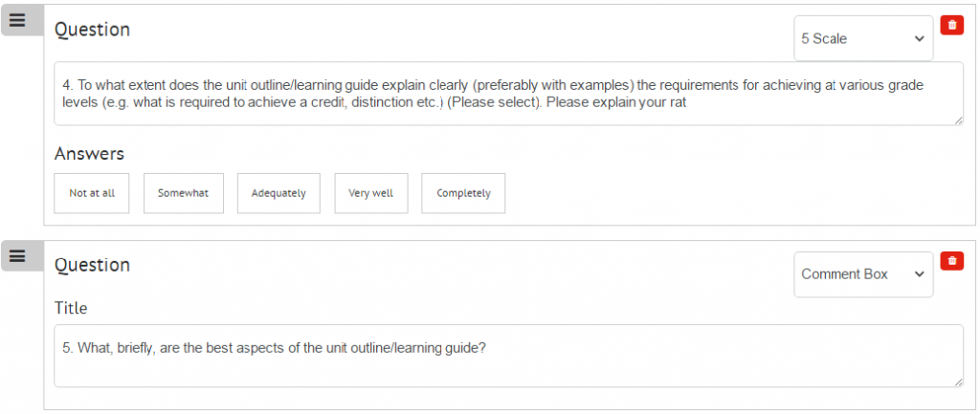Select the 'Somewhat' answer box
Viewport: 980px width, 414px height.
[183, 193]
